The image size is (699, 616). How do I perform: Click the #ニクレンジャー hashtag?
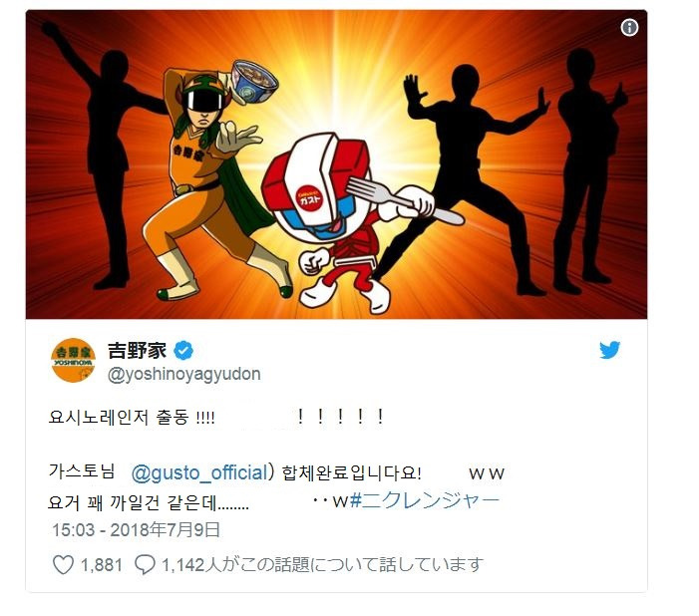click(425, 501)
